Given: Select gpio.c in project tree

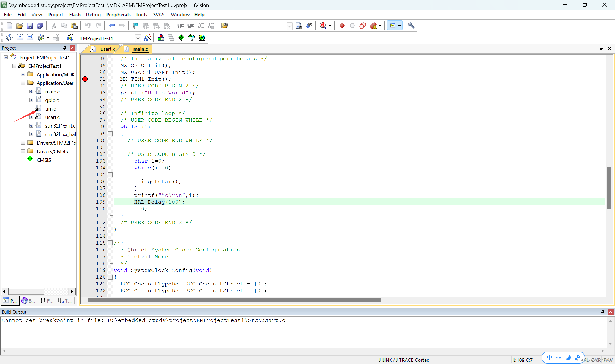Looking at the screenshot, I should (52, 100).
